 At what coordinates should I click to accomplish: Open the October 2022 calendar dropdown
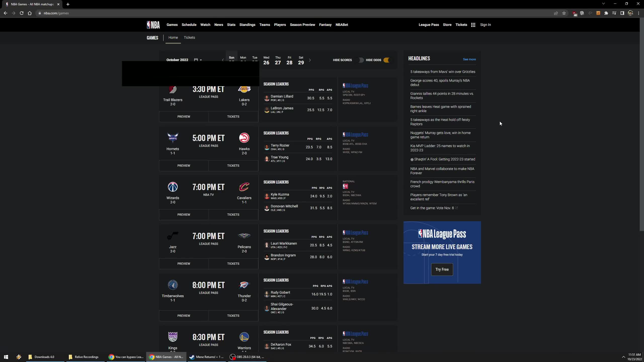point(198,60)
